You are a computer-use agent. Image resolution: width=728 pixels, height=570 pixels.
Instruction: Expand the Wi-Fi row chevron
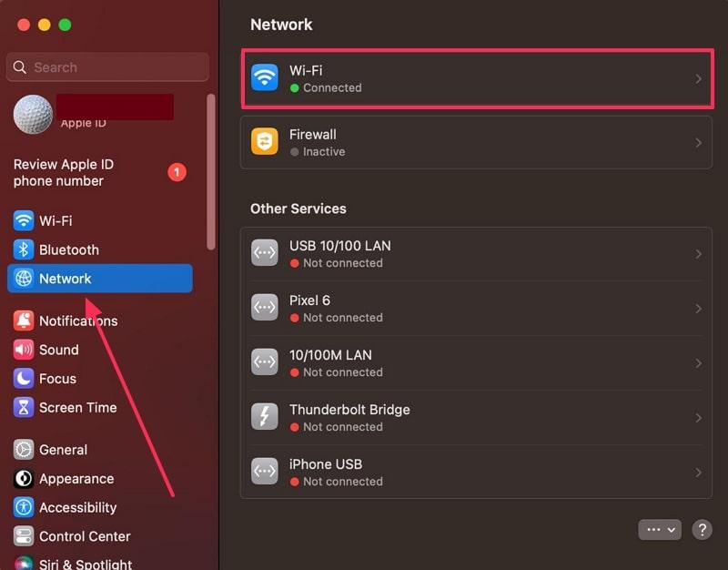[698, 79]
